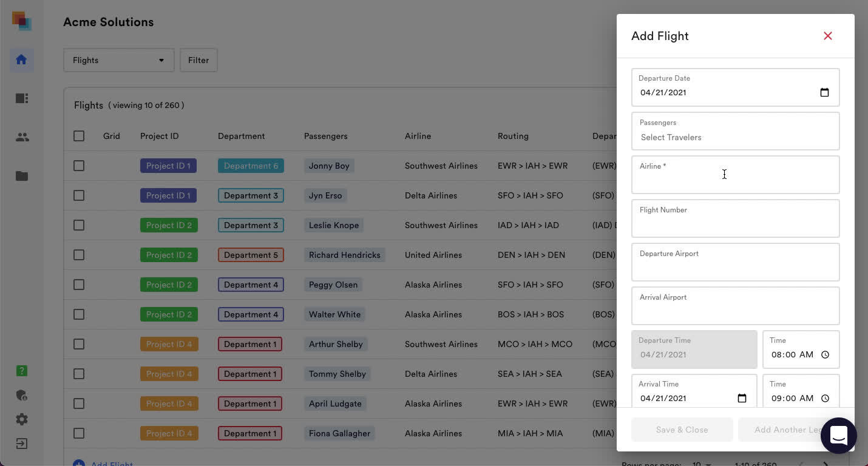Image resolution: width=868 pixels, height=466 pixels.
Task: Click routing BOS > IAH > BOS
Action: click(531, 314)
